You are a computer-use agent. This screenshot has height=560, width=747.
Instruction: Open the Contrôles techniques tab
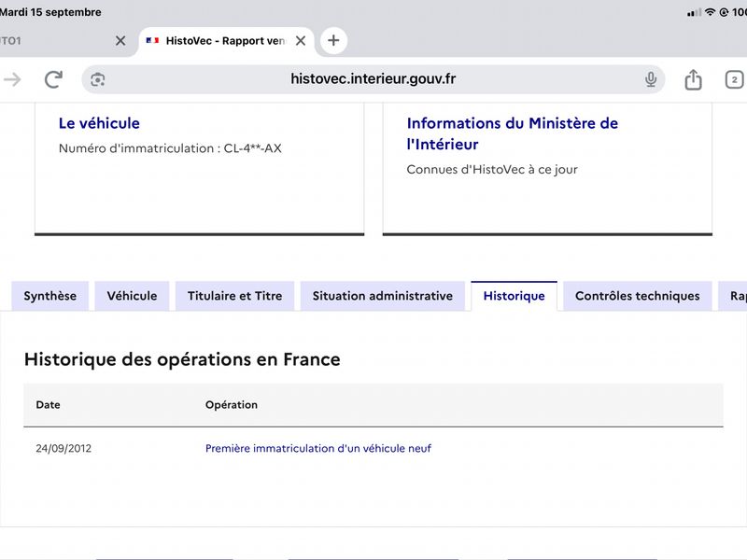pyautogui.click(x=638, y=296)
